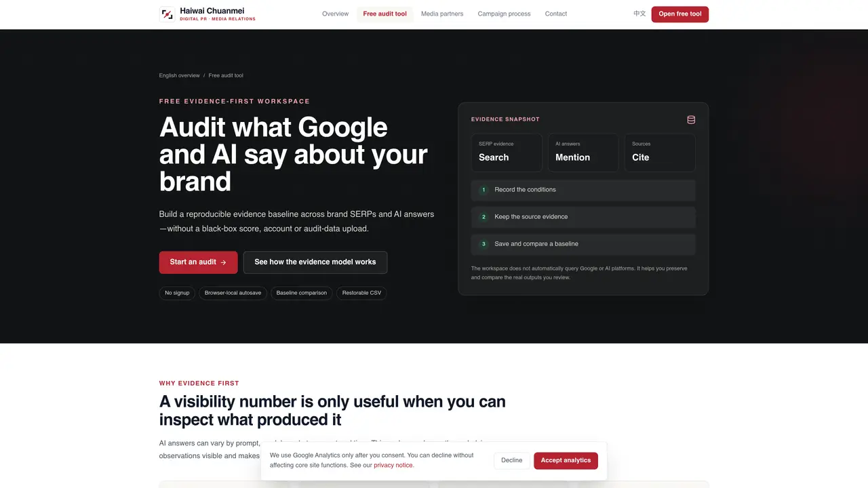Switch language to 中文

tap(639, 14)
